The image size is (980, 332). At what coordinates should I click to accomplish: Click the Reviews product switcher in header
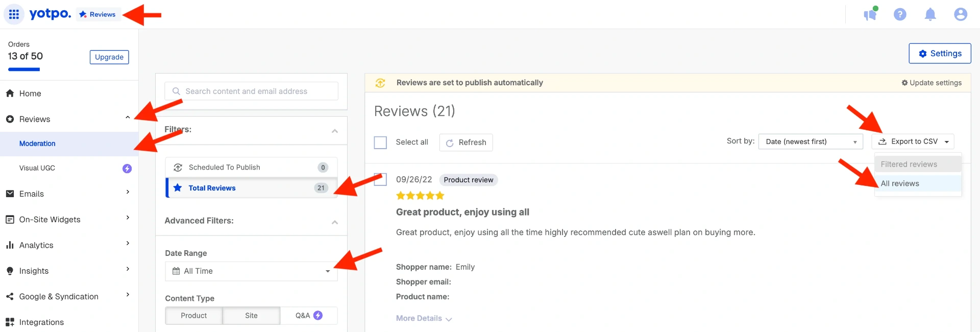coord(97,14)
